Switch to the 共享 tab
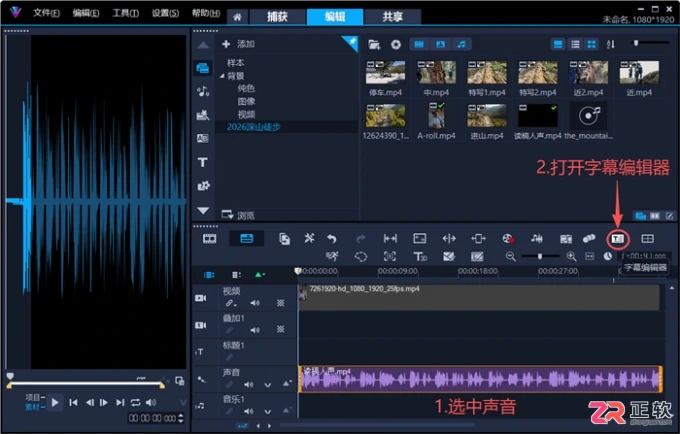This screenshot has width=680, height=434. [x=392, y=16]
